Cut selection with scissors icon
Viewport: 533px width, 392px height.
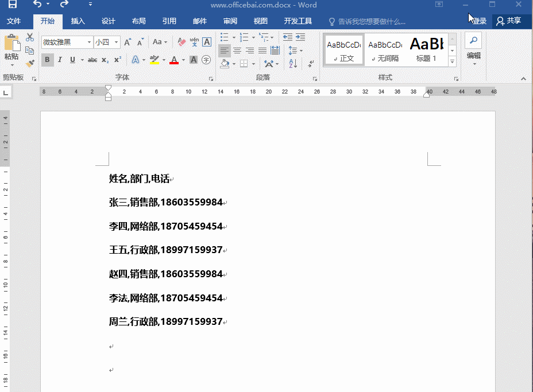tap(30, 37)
